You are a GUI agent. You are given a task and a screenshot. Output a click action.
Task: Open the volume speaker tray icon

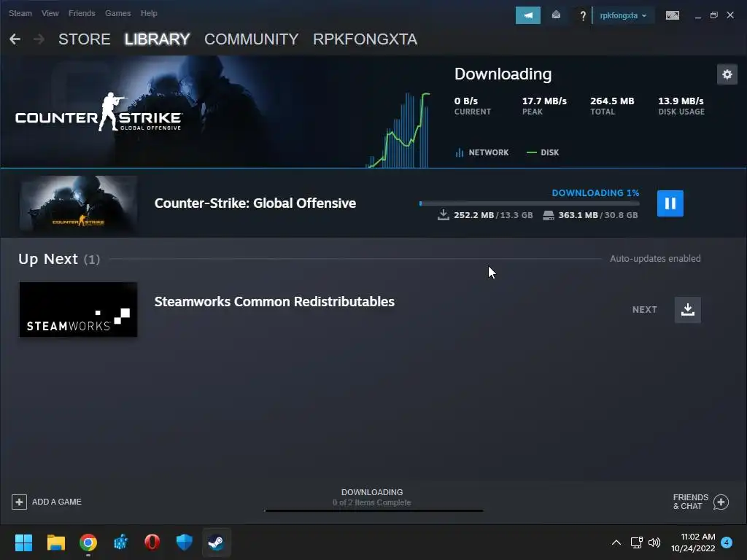[x=654, y=542]
